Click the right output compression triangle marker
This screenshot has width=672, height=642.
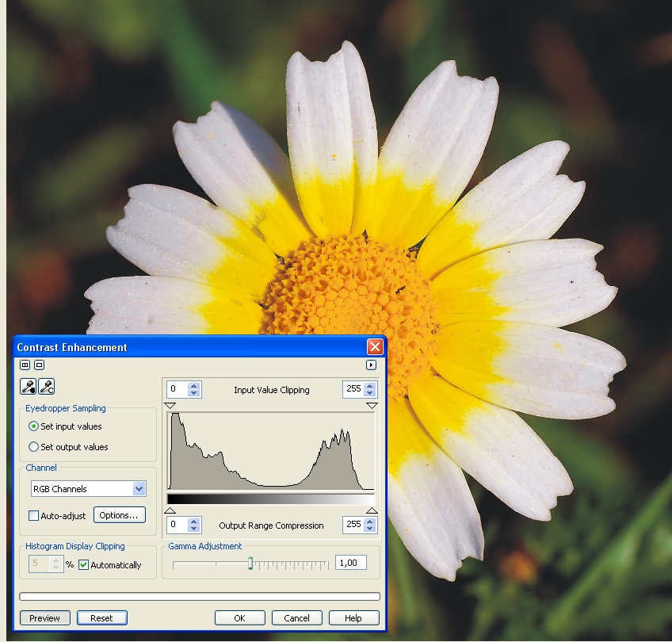click(372, 510)
